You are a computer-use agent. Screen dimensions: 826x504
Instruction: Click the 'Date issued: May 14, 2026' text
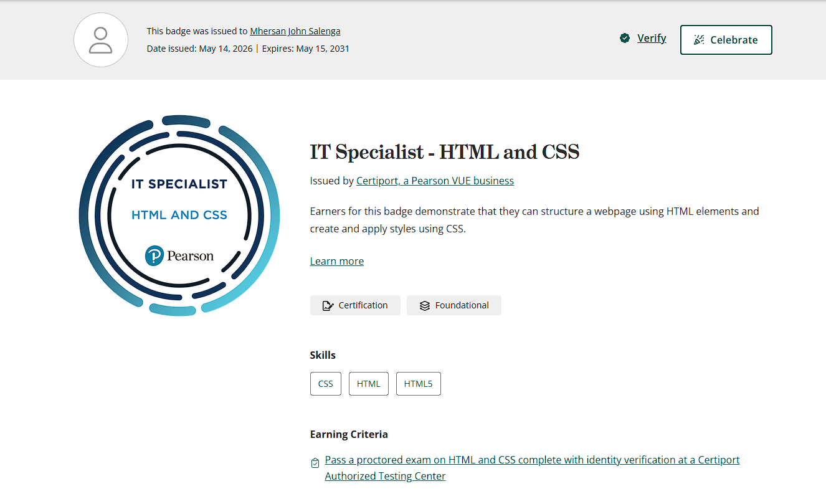199,49
